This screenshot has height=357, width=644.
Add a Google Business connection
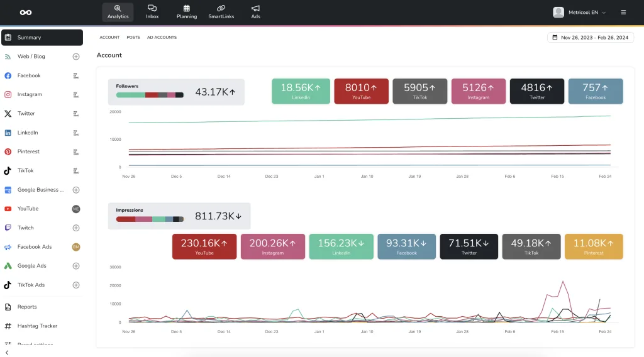pos(76,190)
